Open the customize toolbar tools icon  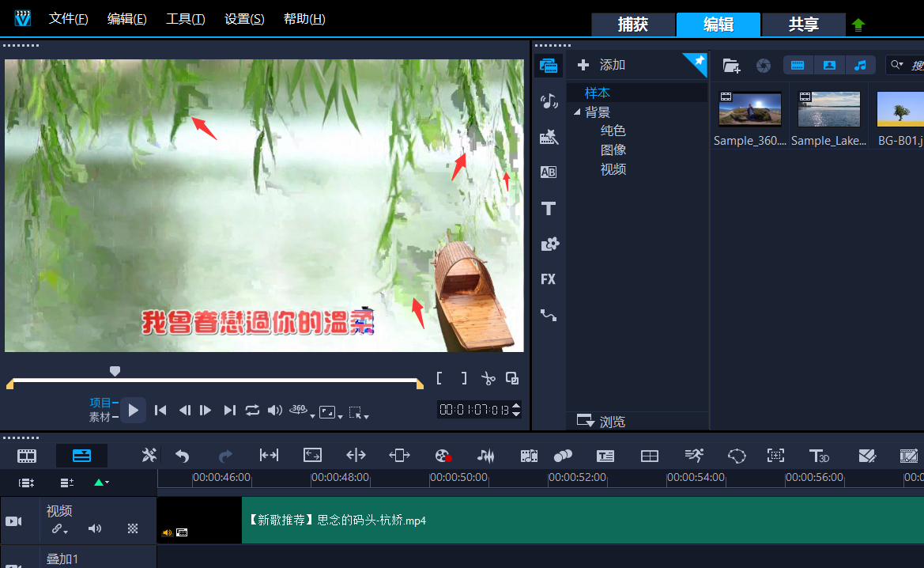tap(149, 456)
